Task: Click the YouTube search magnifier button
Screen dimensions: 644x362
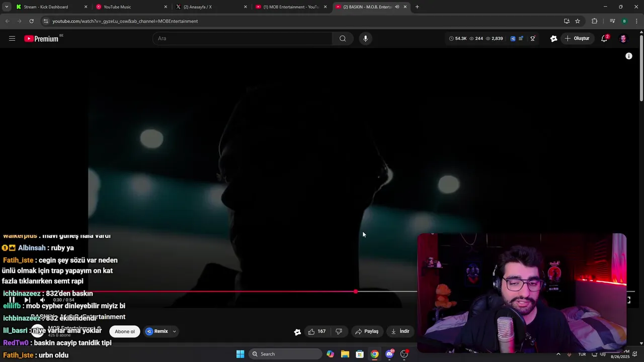Action: (x=343, y=39)
